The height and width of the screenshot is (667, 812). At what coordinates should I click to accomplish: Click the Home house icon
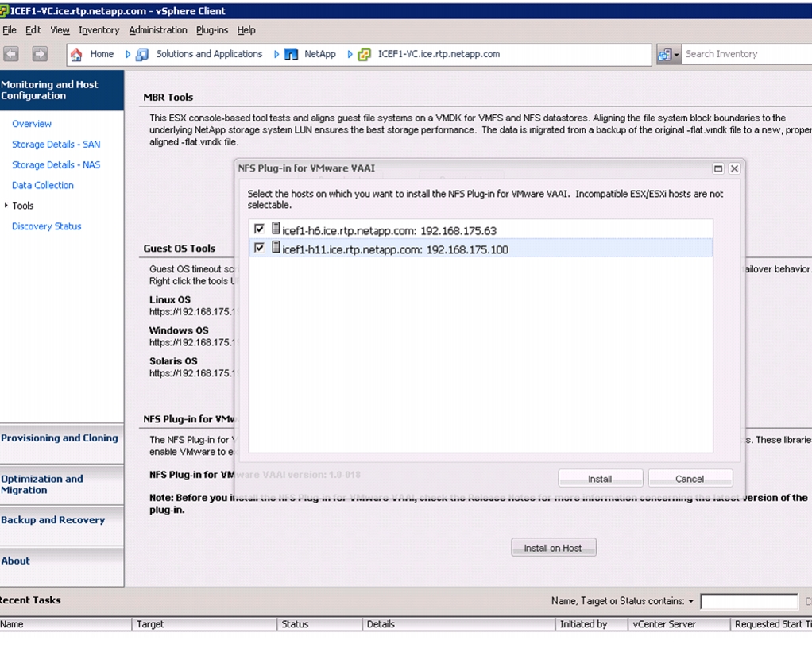(76, 54)
